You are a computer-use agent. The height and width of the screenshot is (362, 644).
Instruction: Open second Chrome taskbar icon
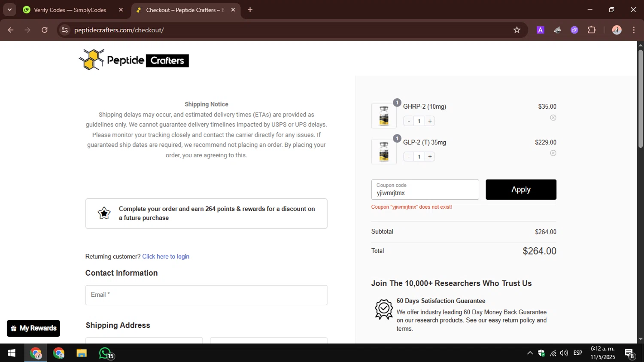(58, 353)
